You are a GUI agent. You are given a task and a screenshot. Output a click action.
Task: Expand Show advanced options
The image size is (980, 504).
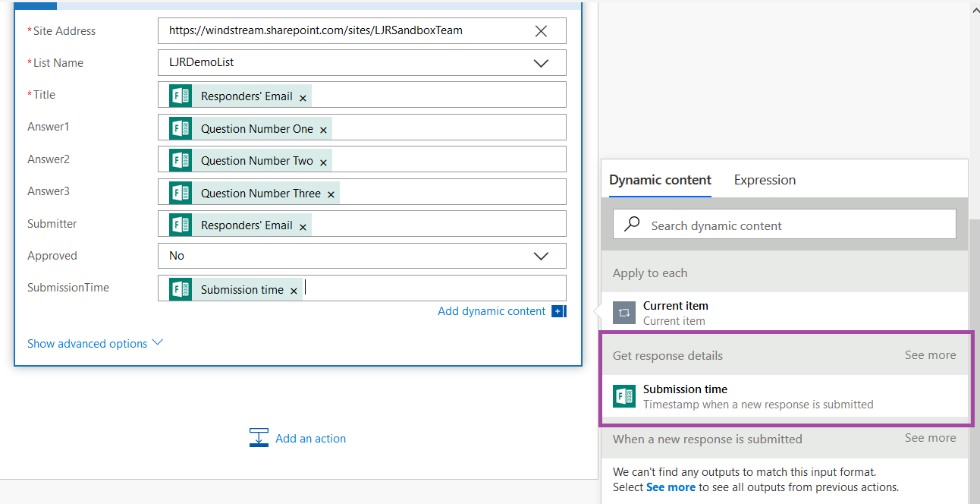(95, 343)
